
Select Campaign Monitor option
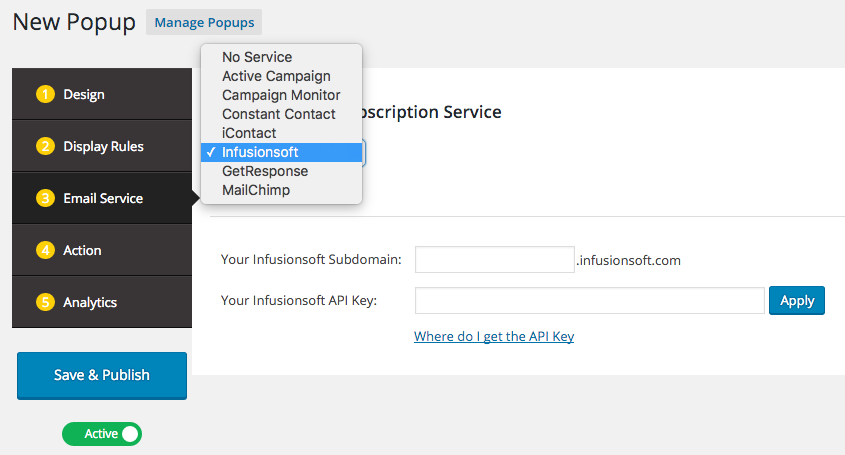tap(281, 95)
